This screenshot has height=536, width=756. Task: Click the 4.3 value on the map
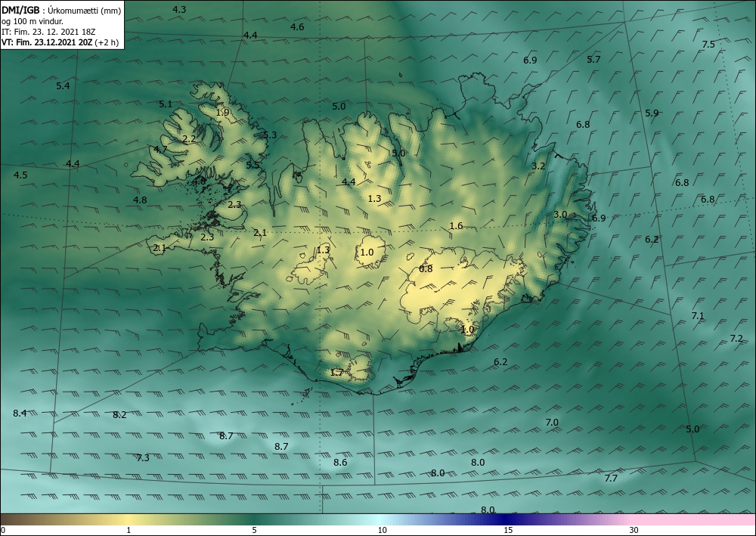[179, 9]
